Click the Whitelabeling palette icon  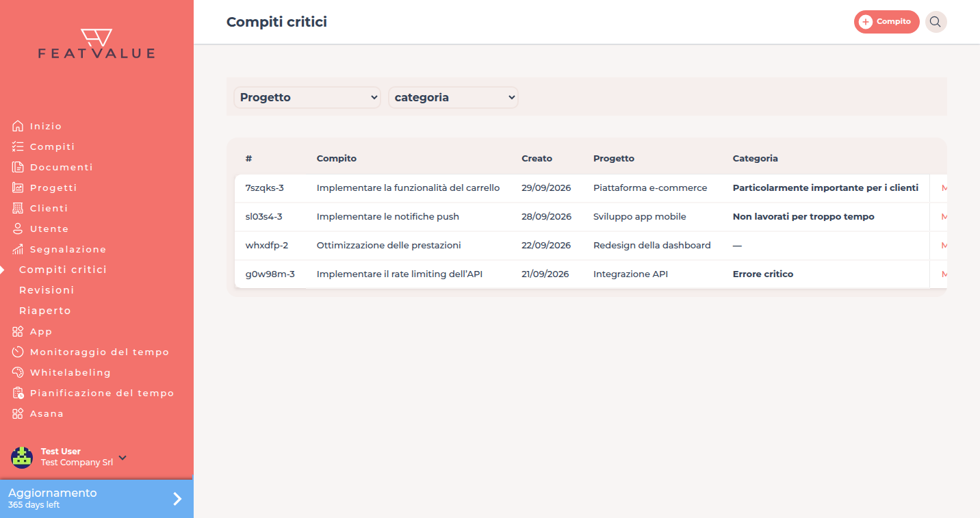[x=18, y=372]
